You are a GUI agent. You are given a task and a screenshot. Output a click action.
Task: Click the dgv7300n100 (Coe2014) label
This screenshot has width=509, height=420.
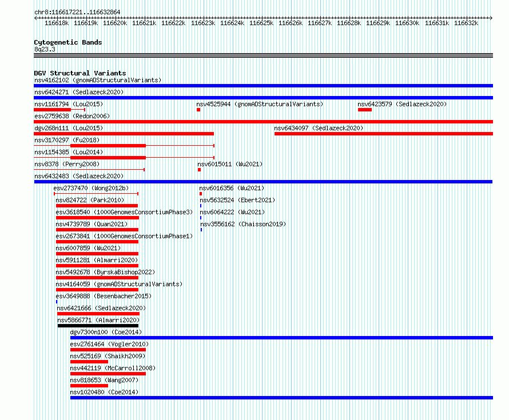click(x=106, y=332)
